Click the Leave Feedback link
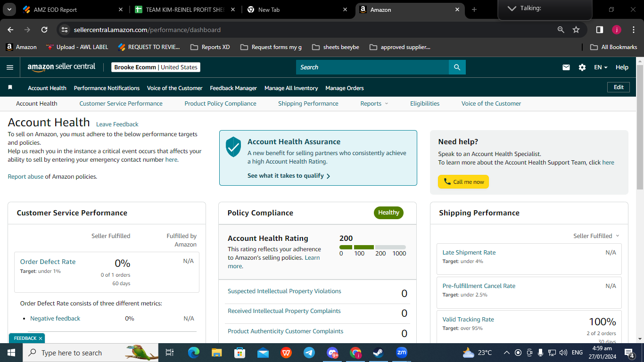 click(x=117, y=124)
